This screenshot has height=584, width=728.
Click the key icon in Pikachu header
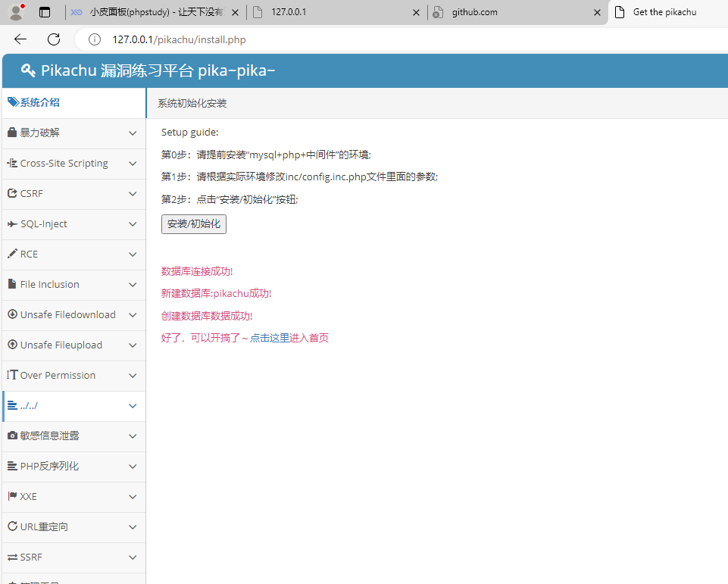(28, 70)
